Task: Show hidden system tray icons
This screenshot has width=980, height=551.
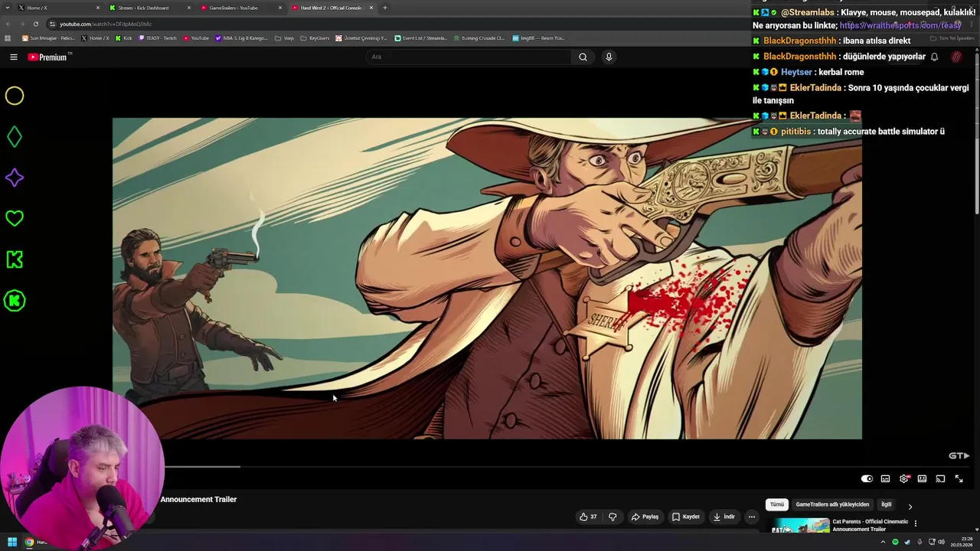Action: coord(884,542)
